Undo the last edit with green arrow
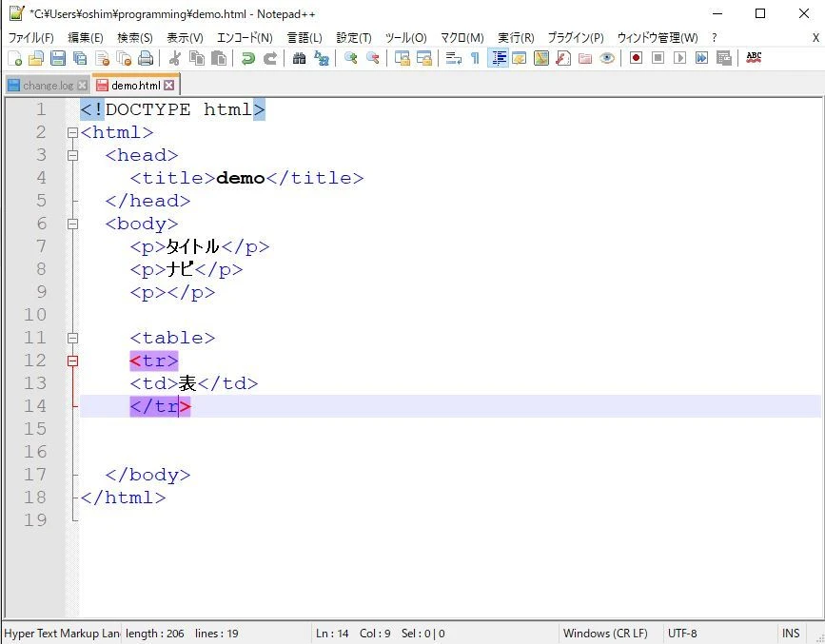825x644 pixels. [247, 58]
